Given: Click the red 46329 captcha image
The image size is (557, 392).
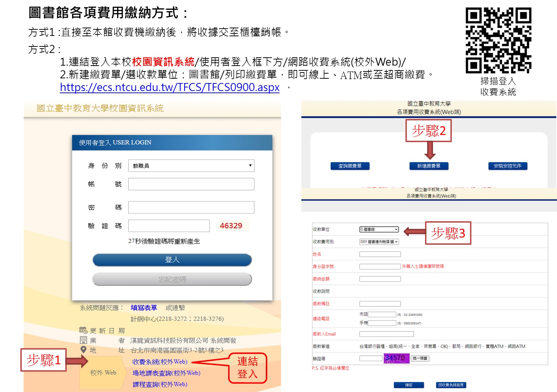Looking at the screenshot, I should pyautogui.click(x=231, y=226).
